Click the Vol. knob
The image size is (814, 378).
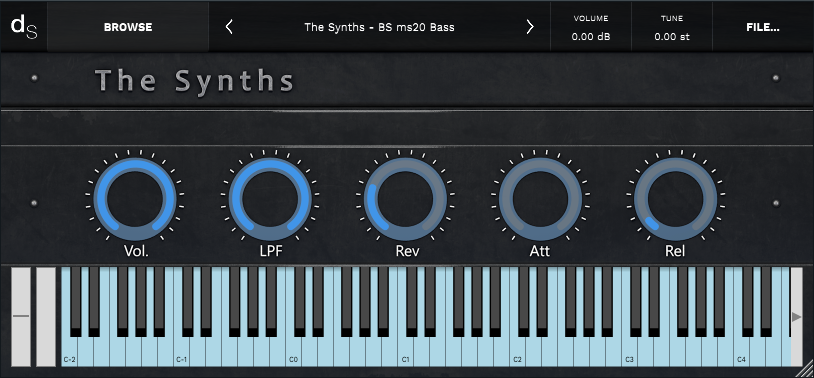tap(135, 199)
